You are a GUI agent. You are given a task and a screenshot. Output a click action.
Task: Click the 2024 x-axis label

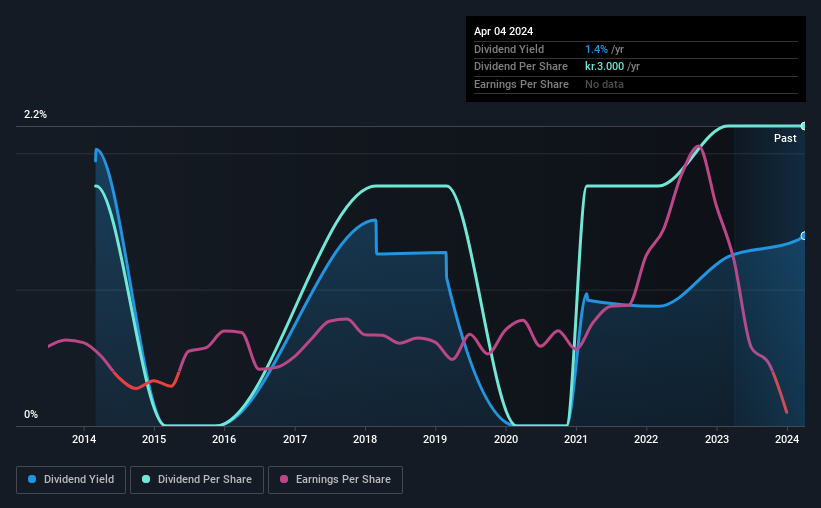(787, 439)
